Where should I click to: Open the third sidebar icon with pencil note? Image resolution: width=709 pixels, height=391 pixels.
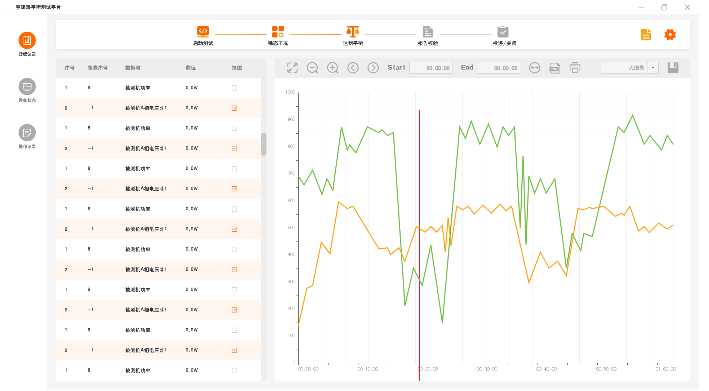pyautogui.click(x=27, y=133)
